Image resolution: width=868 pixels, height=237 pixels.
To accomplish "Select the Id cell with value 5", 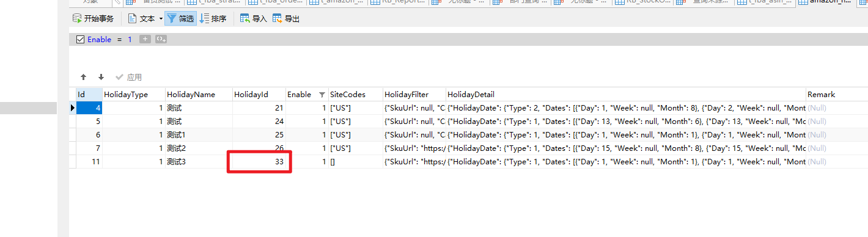I will [x=89, y=121].
